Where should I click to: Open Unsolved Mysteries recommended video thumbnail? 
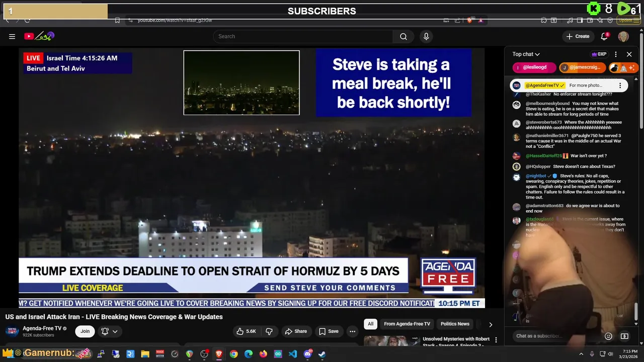391,342
